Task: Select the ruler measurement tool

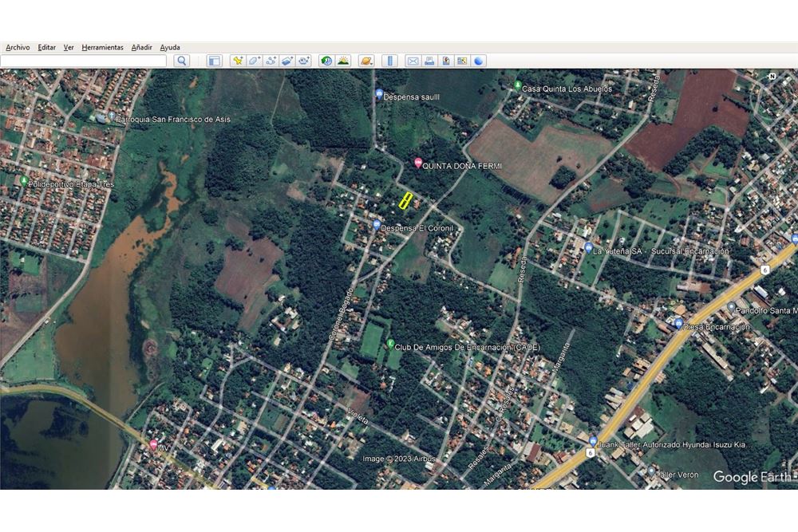Action: [x=390, y=61]
